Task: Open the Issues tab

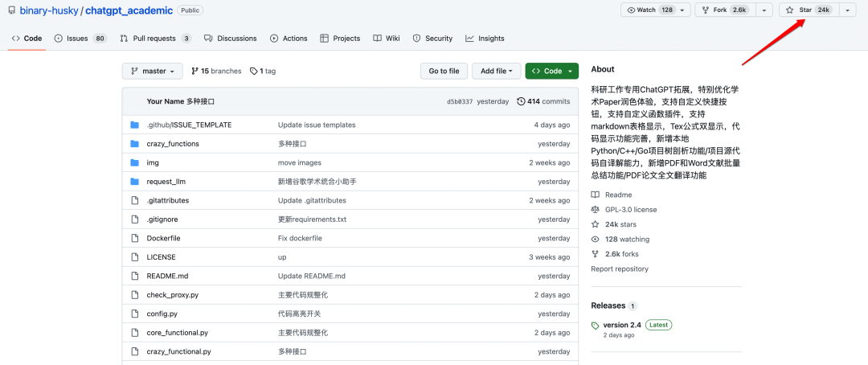Action: coord(80,39)
